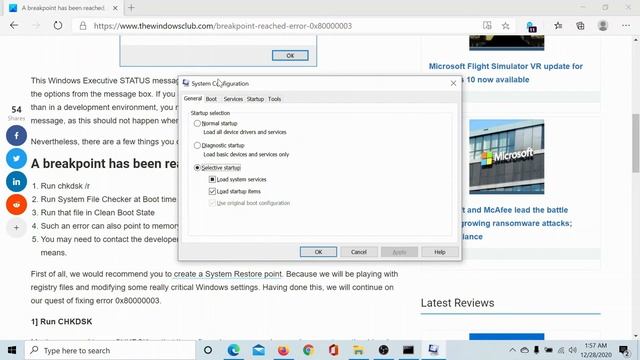Click OK button in article screenshot image
This screenshot has width=640, height=360.
tap(290, 56)
